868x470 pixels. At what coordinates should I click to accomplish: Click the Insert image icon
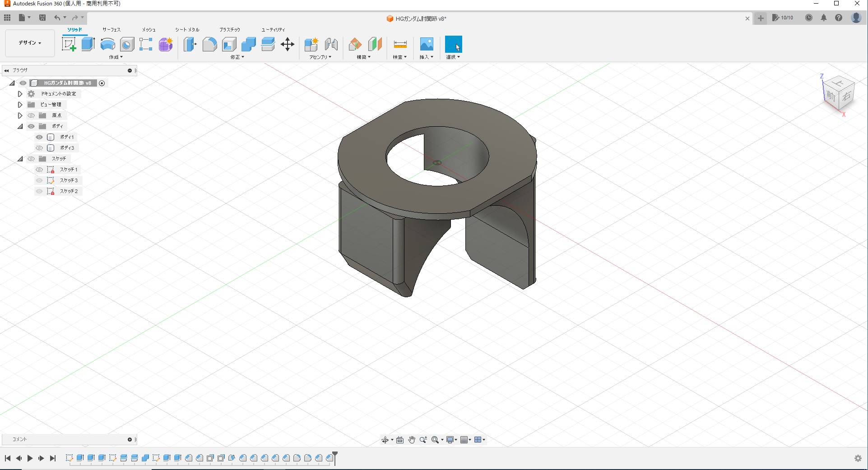click(426, 44)
